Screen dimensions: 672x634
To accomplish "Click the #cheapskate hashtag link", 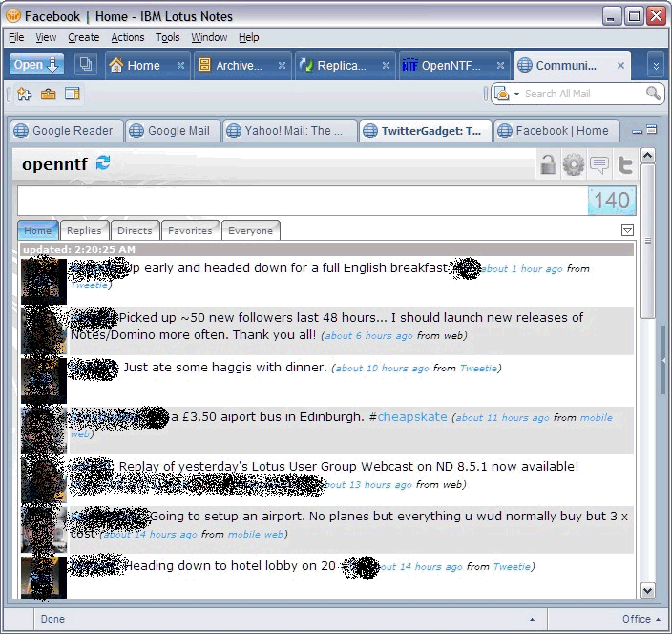I will pos(408,416).
